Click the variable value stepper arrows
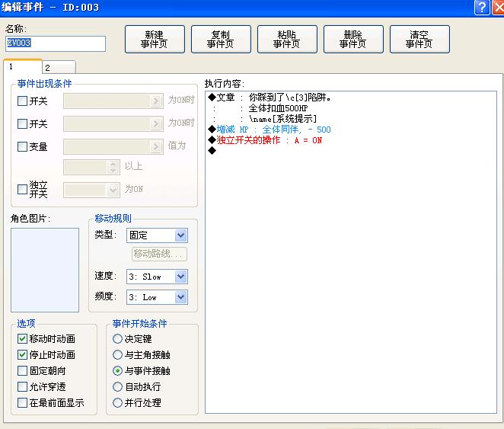Image resolution: width=504 pixels, height=429 pixels. pyautogui.click(x=113, y=167)
